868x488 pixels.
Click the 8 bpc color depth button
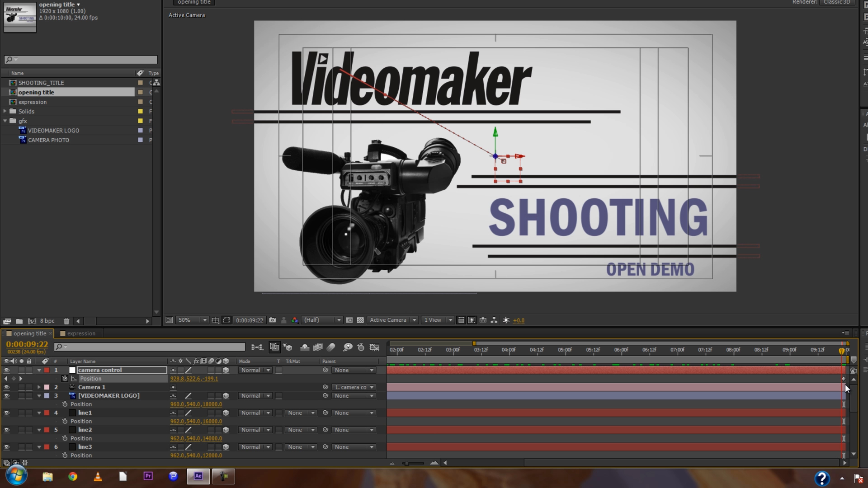(47, 321)
